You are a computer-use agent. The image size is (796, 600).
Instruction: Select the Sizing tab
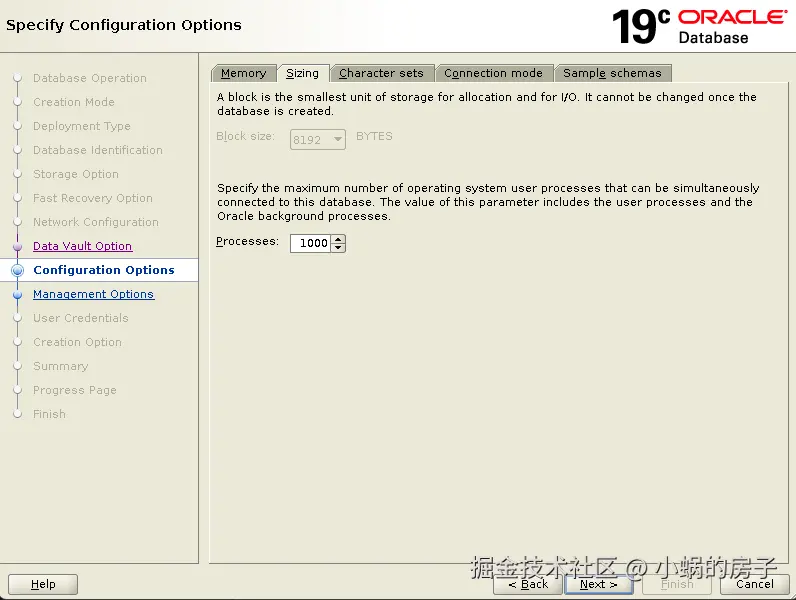click(303, 73)
